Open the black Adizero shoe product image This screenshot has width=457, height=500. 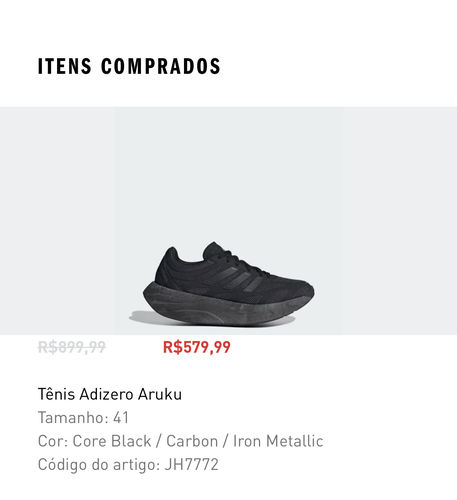coord(228,221)
